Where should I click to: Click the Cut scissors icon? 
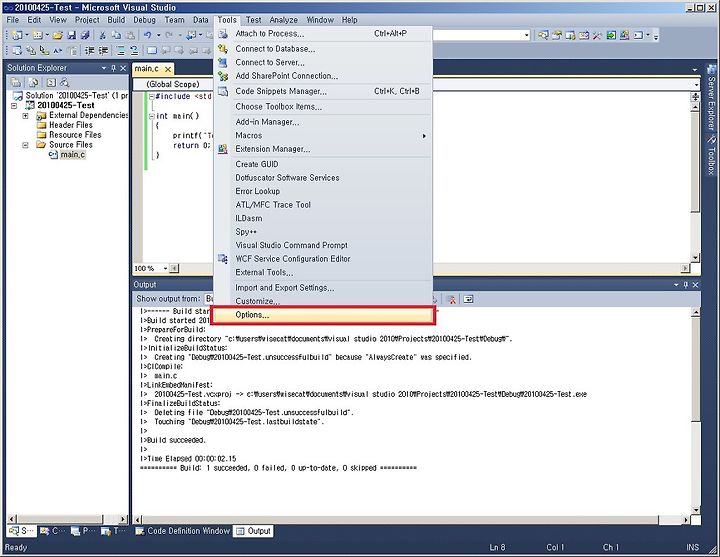[103, 35]
